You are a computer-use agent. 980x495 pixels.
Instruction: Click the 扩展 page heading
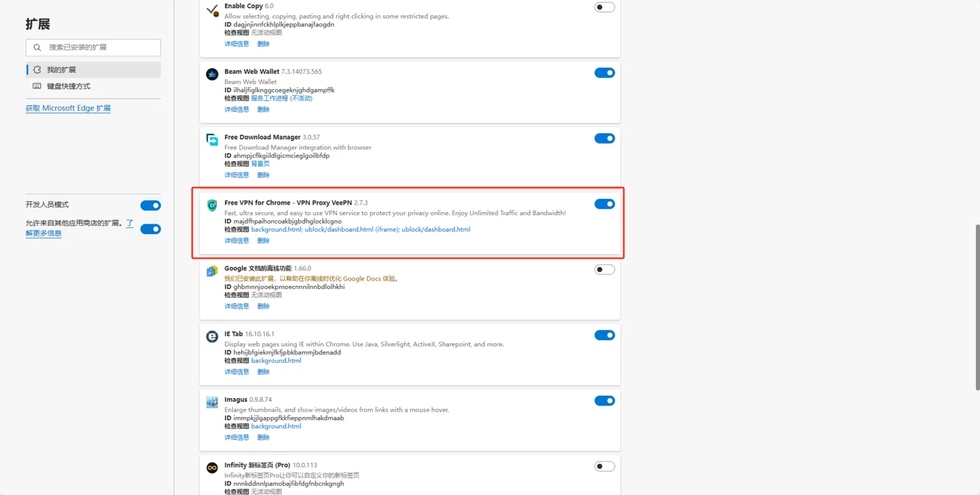38,24
